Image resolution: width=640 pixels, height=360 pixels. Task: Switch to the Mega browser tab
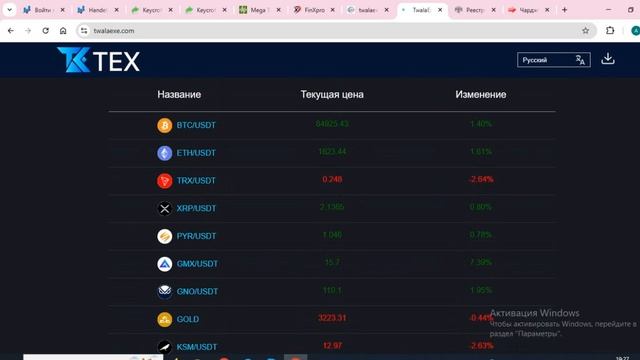click(260, 10)
